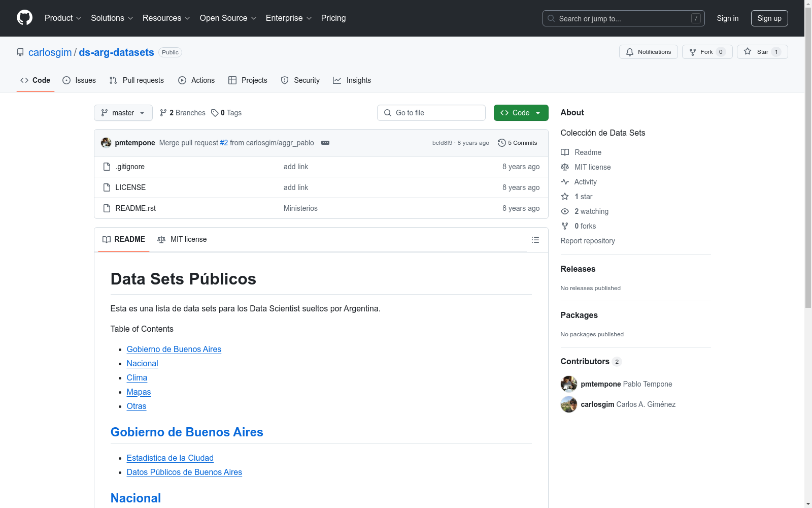Open commit hash bcfd8f9
This screenshot has width=812, height=508.
point(442,143)
